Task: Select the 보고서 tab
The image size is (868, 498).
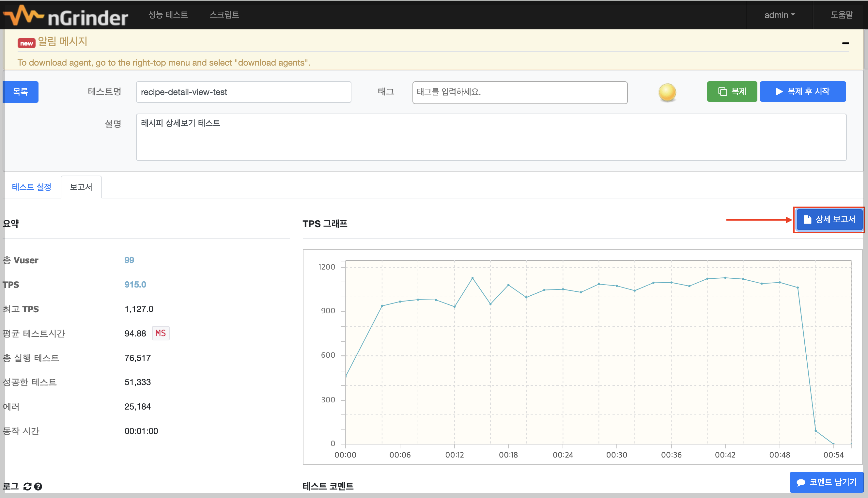Action: coord(81,187)
